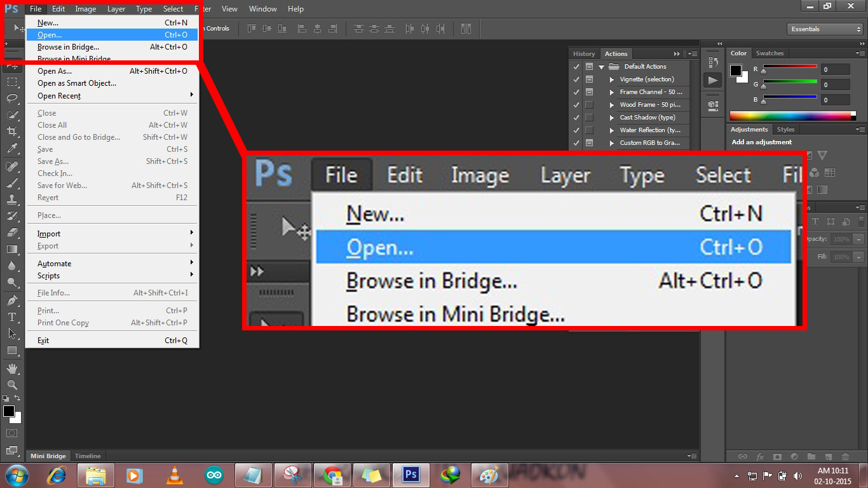Select the Hand tool
The height and width of the screenshot is (488, 868).
point(12,368)
